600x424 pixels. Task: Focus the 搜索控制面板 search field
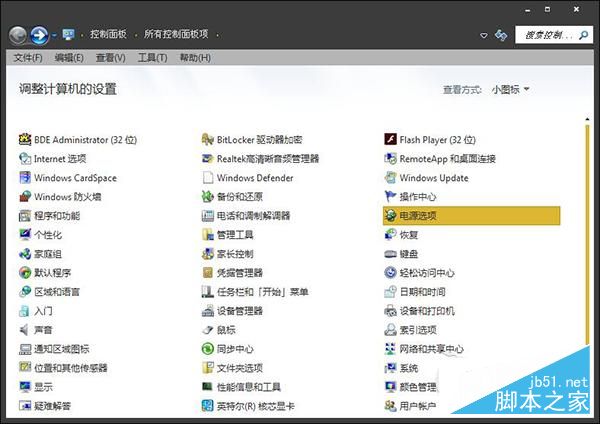coord(554,35)
